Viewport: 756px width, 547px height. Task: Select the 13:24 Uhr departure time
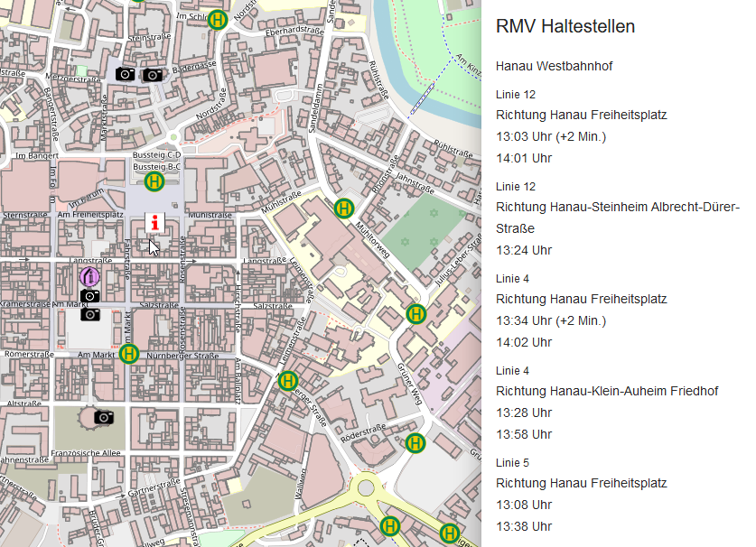coord(524,250)
